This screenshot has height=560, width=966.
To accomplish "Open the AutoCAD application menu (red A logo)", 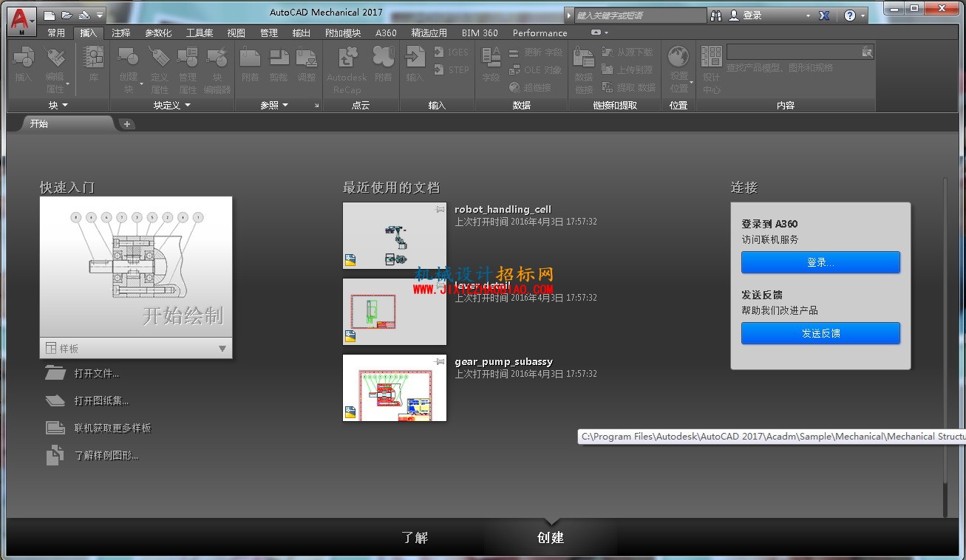I will pyautogui.click(x=22, y=20).
